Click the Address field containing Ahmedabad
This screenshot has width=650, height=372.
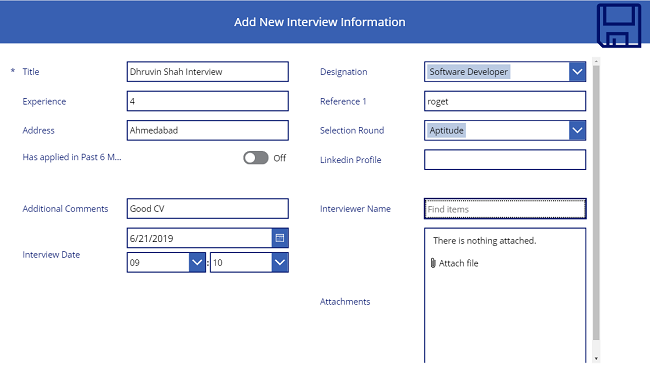(208, 130)
